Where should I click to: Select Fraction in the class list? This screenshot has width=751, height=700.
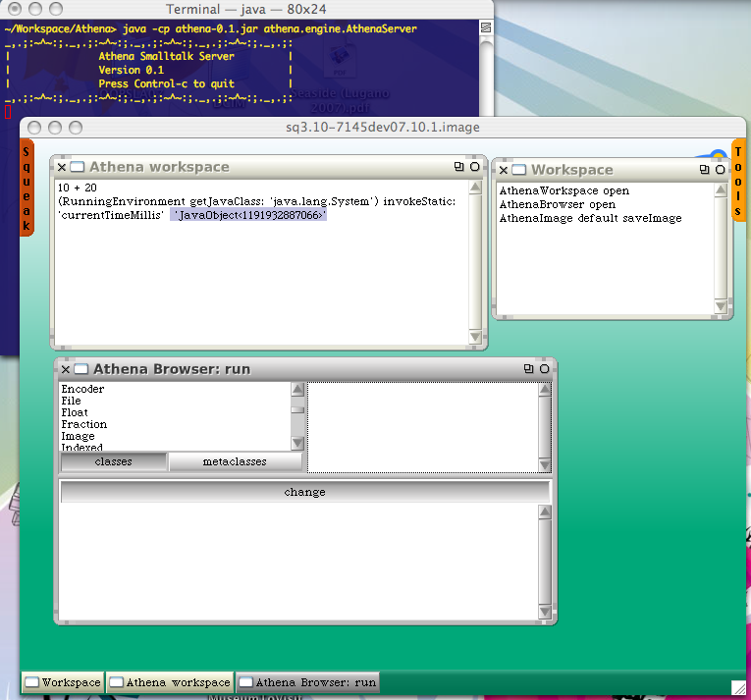[83, 424]
